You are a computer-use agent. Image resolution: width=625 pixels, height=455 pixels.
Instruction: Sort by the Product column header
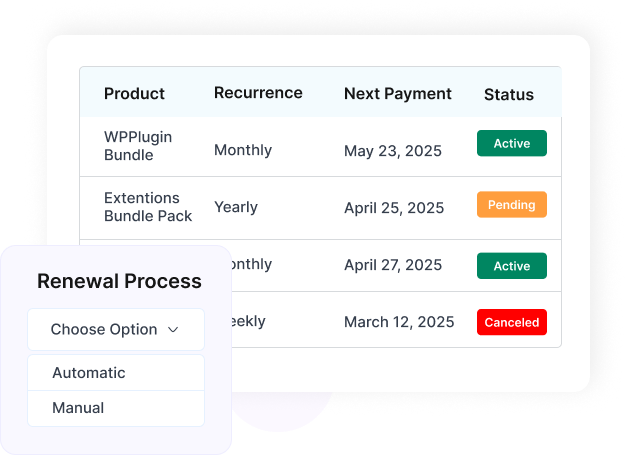point(134,94)
